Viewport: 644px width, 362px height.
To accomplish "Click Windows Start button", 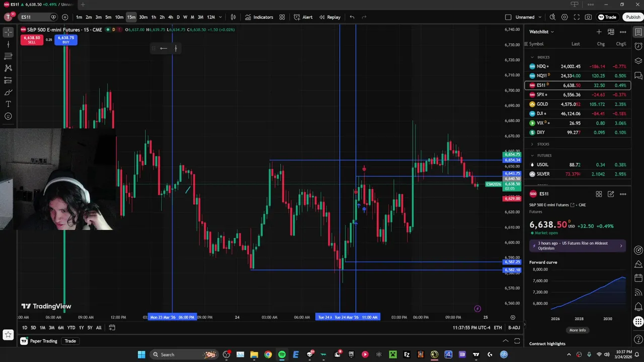I will click(141, 354).
